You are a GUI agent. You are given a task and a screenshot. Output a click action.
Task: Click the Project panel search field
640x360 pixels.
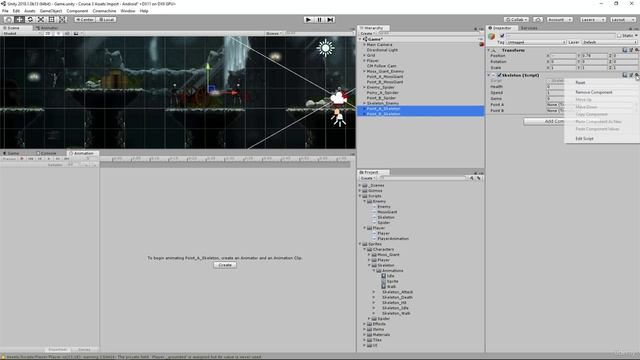point(422,178)
